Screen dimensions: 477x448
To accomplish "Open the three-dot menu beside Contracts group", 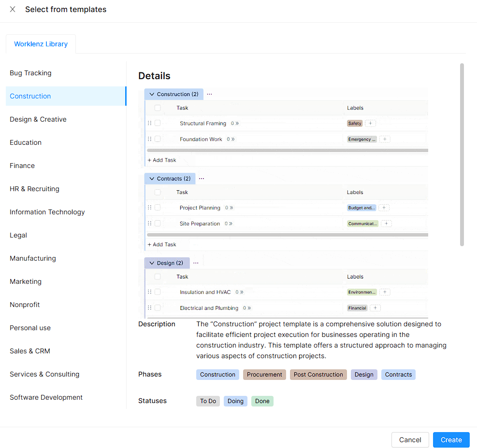I will point(202,179).
